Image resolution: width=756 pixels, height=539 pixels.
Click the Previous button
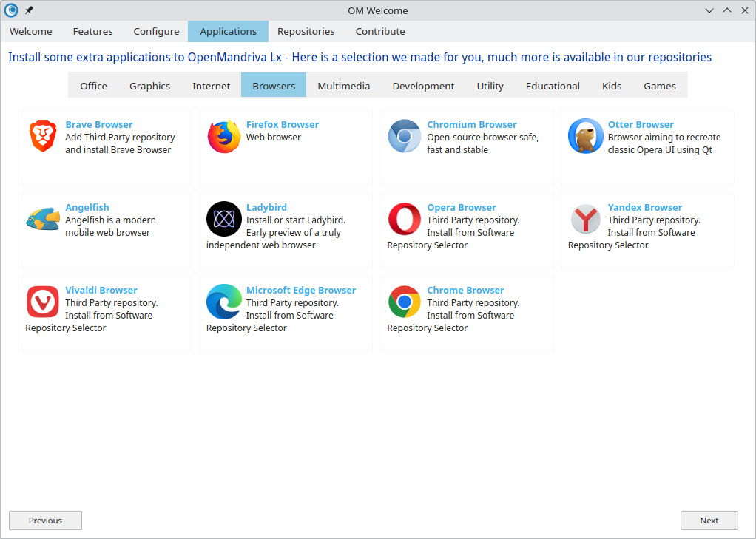point(45,521)
